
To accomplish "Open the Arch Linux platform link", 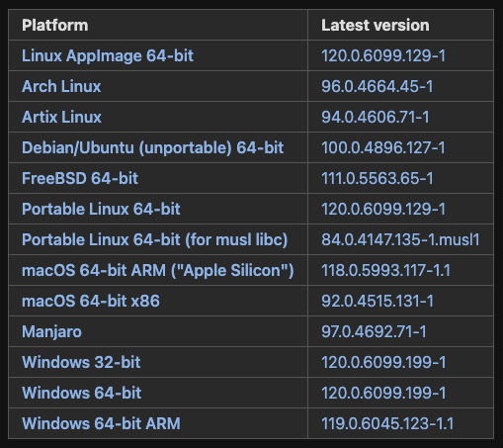I will (x=61, y=86).
